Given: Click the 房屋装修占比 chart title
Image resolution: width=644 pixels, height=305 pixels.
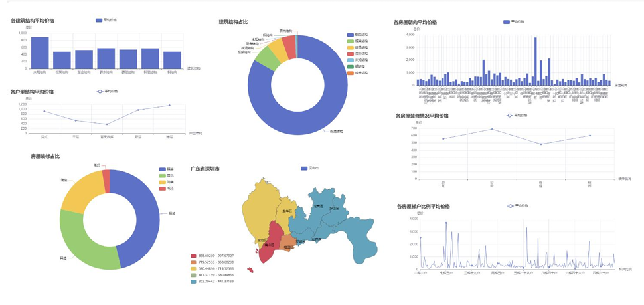Looking at the screenshot, I should (45, 157).
